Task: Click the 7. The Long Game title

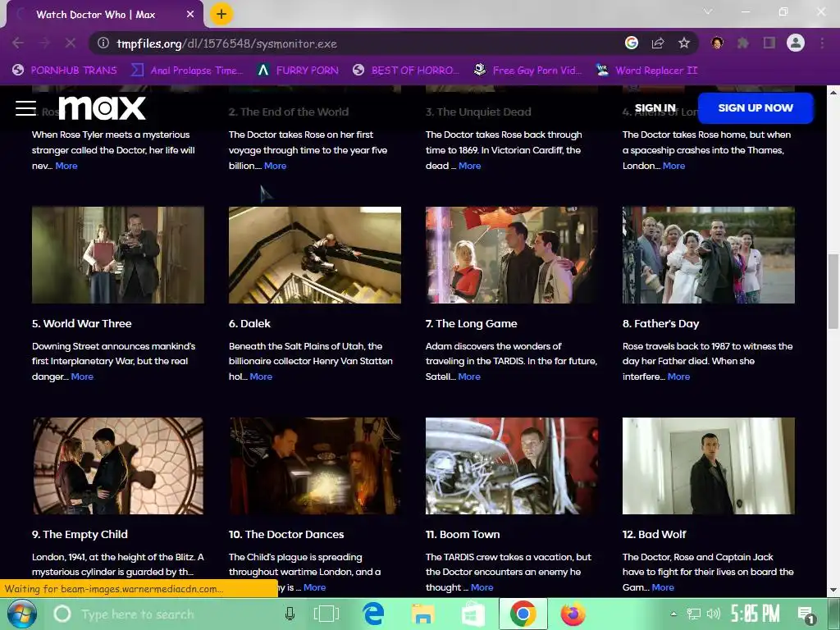Action: point(472,323)
